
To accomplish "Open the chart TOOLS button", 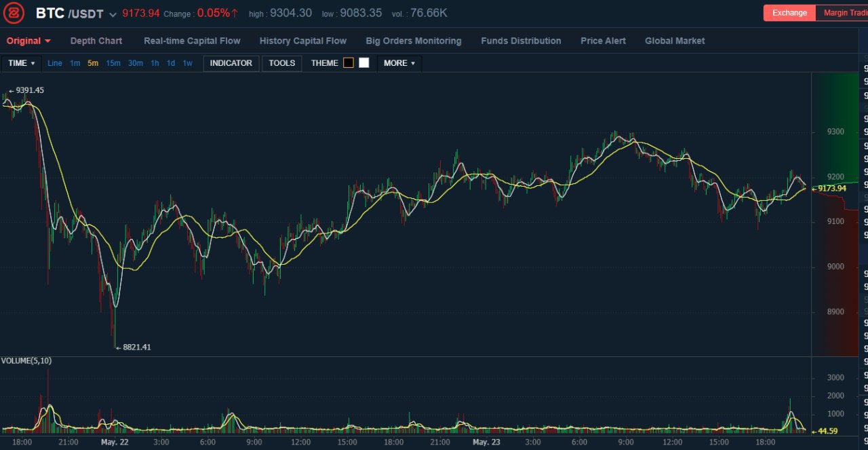I will [282, 63].
